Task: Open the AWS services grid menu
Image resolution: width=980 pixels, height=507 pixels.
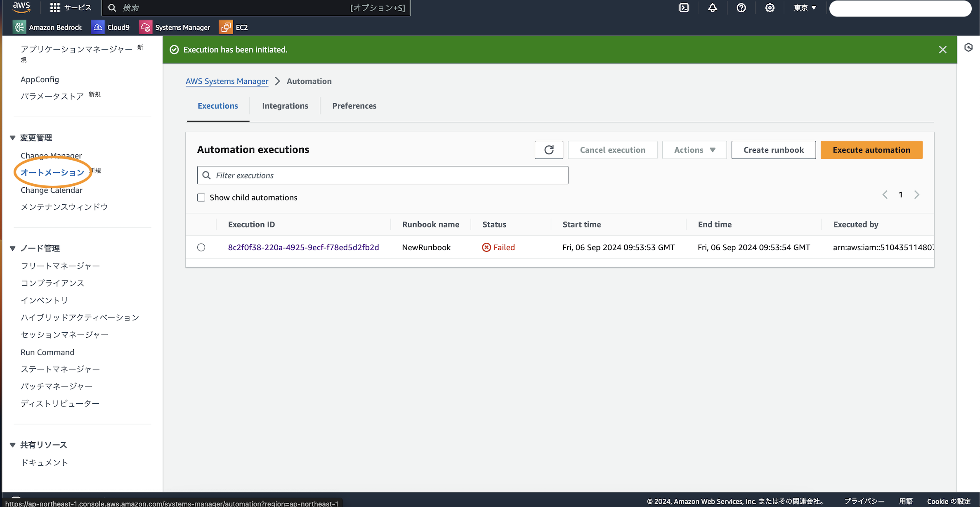Action: point(54,7)
